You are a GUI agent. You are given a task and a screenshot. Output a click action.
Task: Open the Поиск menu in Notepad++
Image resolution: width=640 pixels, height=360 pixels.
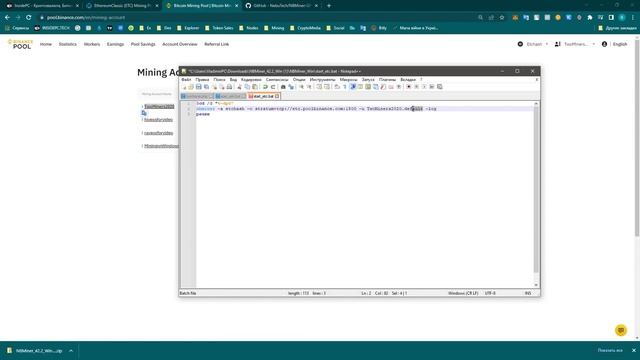(219, 80)
